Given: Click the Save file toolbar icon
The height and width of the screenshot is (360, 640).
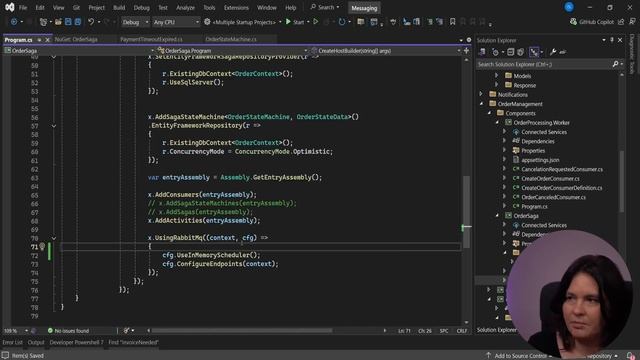Looking at the screenshot, I should pos(68,22).
